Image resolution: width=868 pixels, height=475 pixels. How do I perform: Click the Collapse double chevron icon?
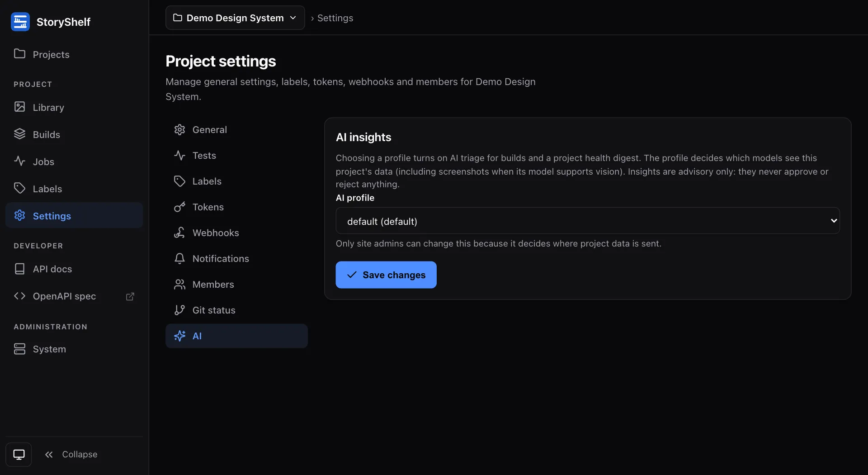(49, 454)
